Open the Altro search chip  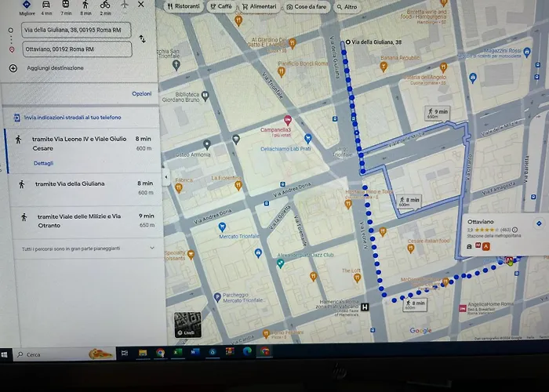click(x=347, y=6)
